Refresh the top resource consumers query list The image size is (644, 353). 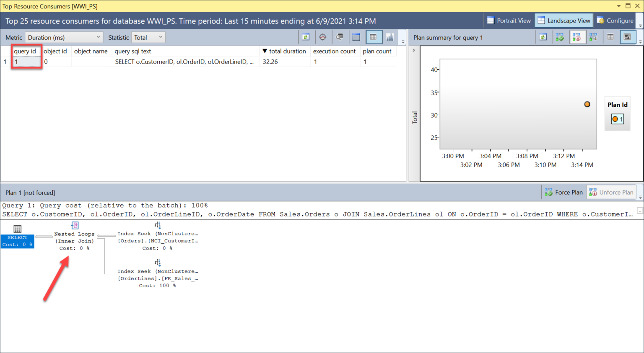(x=306, y=37)
